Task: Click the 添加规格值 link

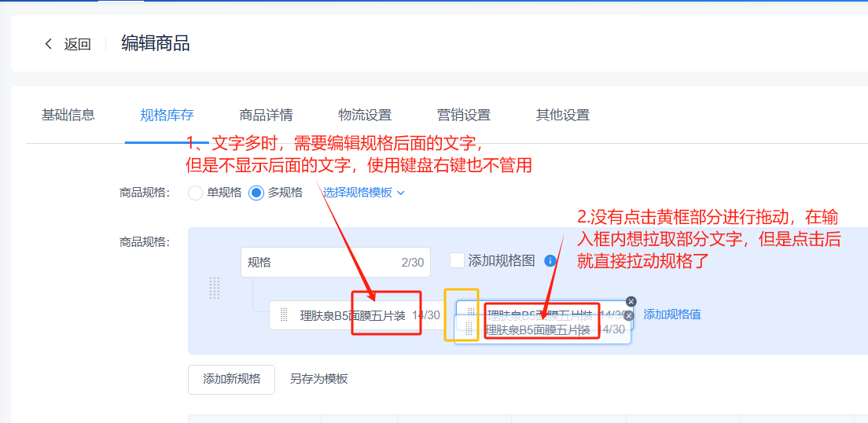Action: 672,314
